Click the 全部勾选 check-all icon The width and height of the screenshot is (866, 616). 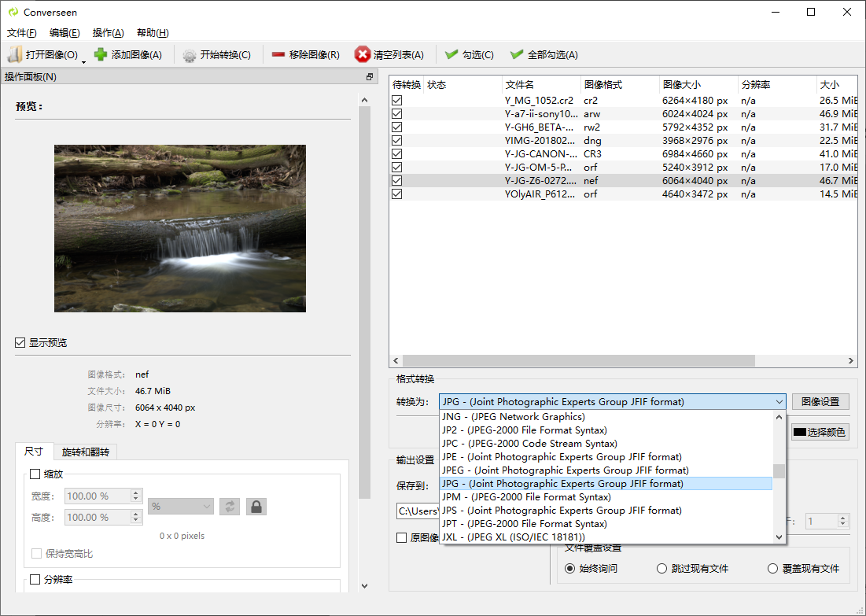coord(517,54)
